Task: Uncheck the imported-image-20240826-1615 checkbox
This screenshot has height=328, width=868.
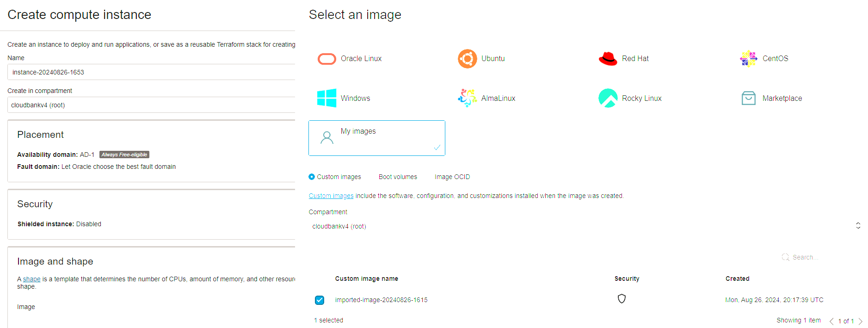Action: click(x=320, y=300)
